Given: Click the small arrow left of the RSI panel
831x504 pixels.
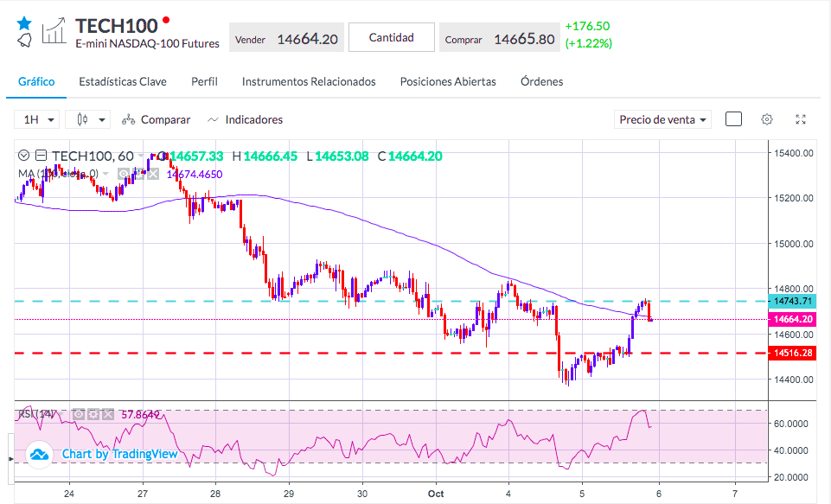Looking at the screenshot, I should (x=11, y=458).
